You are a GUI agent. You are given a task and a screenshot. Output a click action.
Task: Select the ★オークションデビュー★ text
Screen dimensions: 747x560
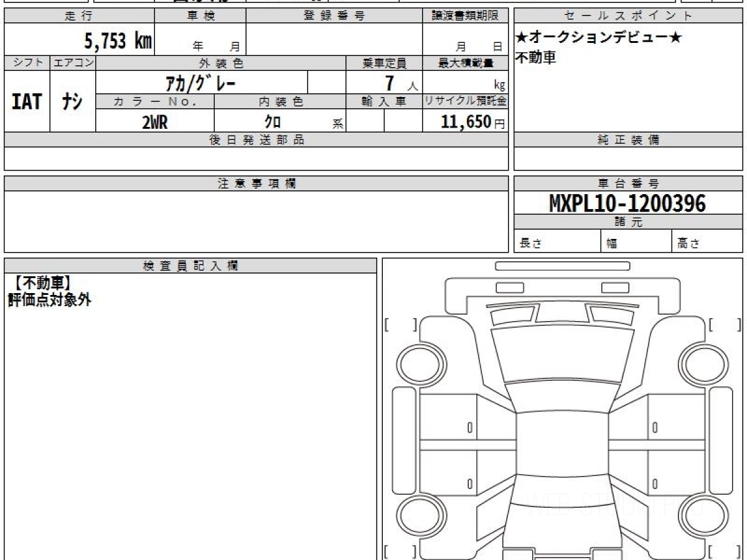click(x=598, y=38)
